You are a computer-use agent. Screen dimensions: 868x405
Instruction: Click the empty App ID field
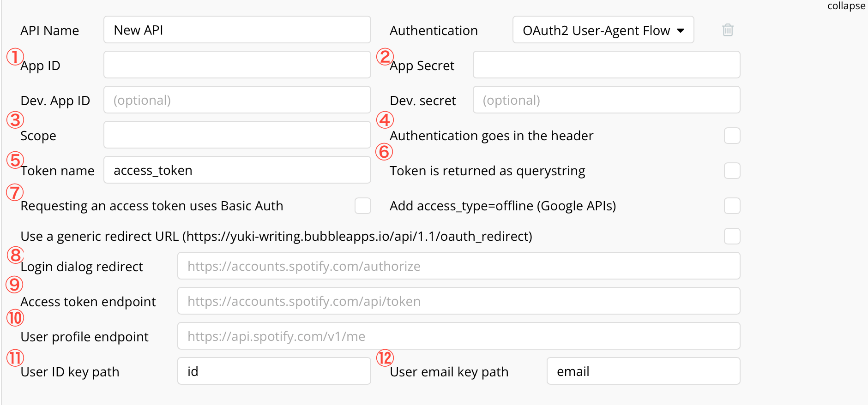[237, 65]
